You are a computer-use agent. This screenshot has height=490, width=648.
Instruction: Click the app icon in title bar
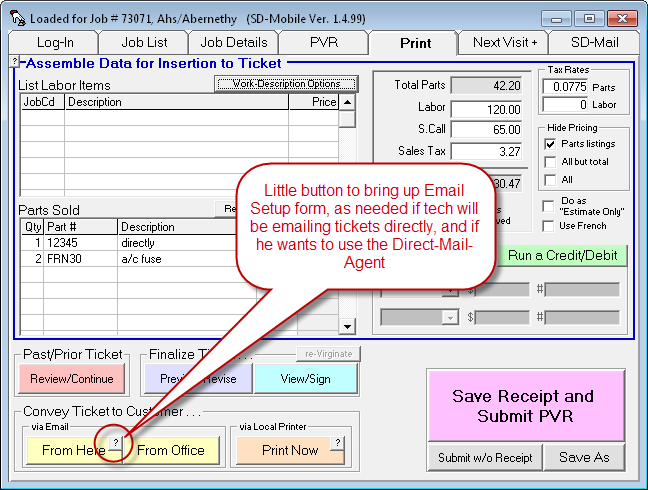[x=17, y=18]
